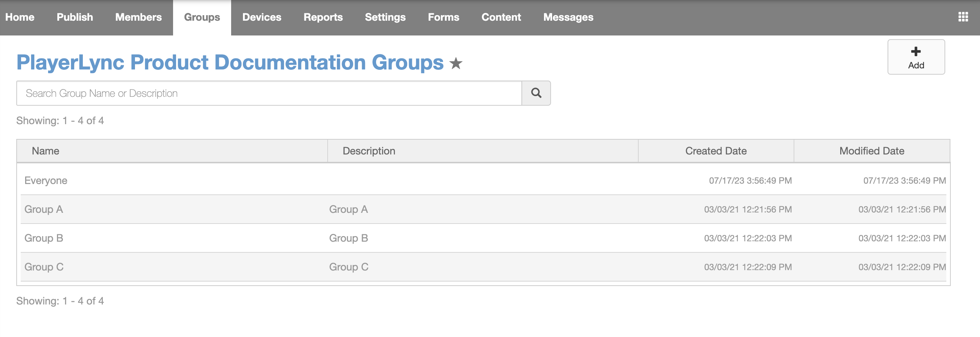The height and width of the screenshot is (337, 980).
Task: Click Group A modified date cell
Action: point(902,210)
